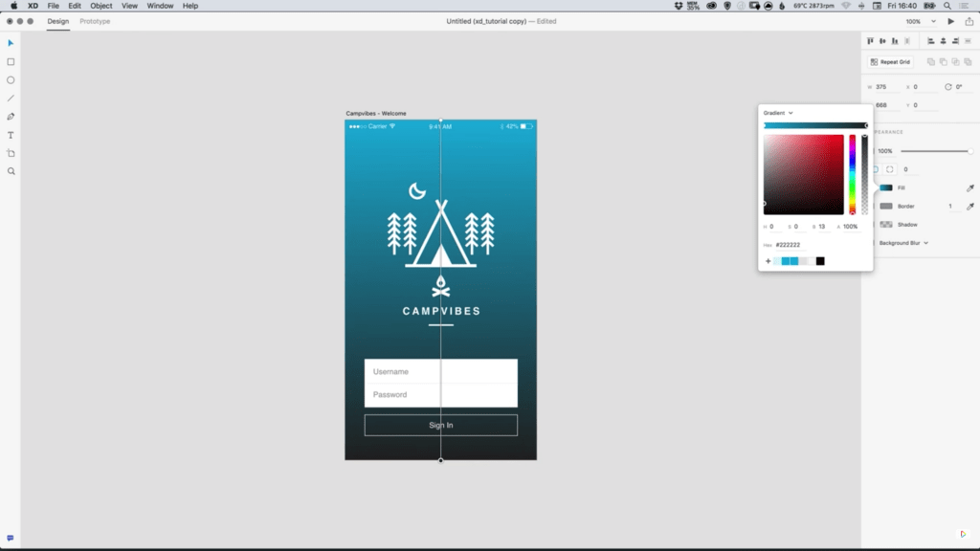Expand the Background Blur options
980x551 pixels.
pos(925,242)
